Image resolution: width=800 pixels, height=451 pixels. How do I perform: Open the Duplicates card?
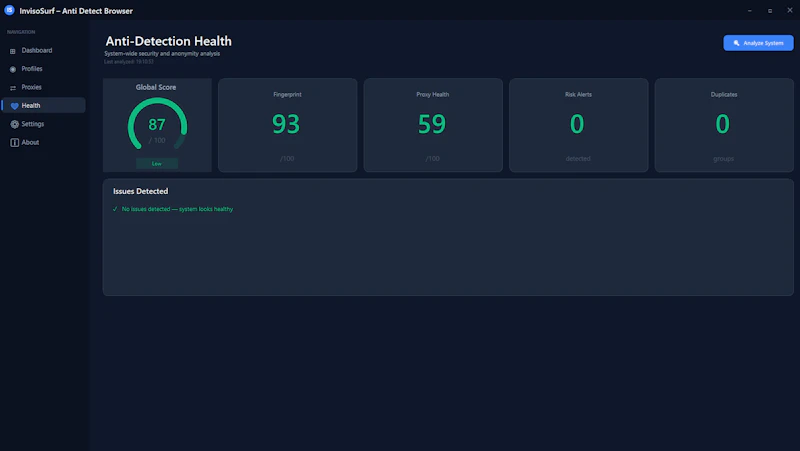(x=724, y=125)
